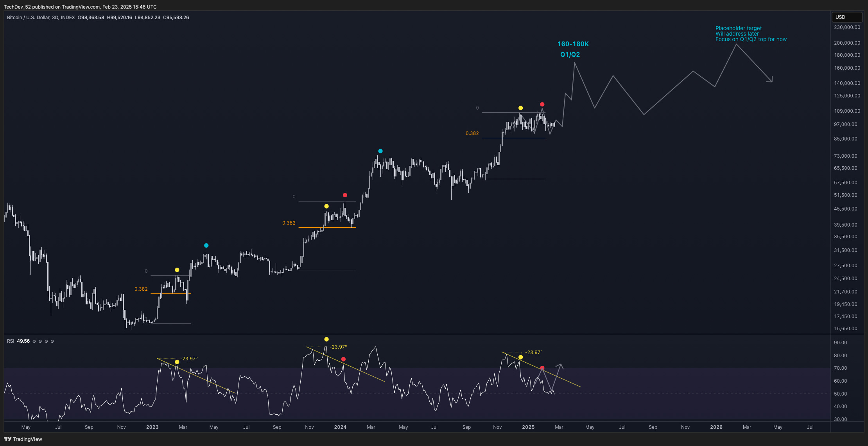The height and width of the screenshot is (446, 868).
Task: Click the -23.97° angle label near 2025 RSI
Action: (x=533, y=352)
